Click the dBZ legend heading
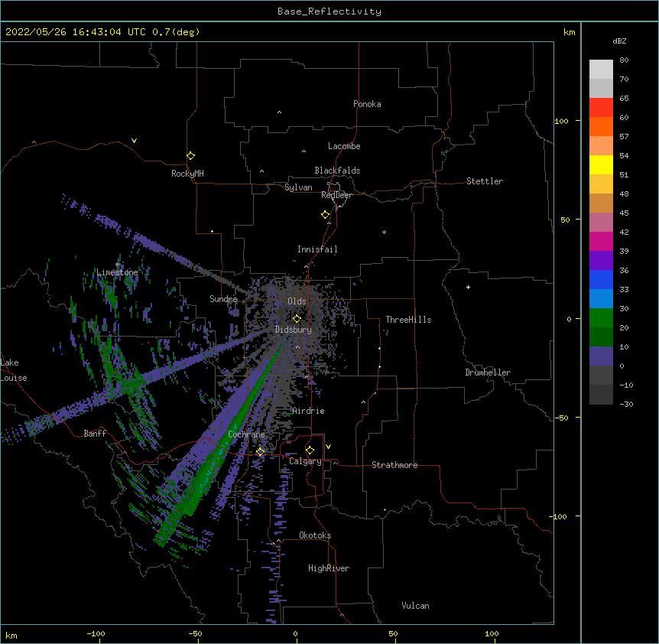 tap(619, 41)
